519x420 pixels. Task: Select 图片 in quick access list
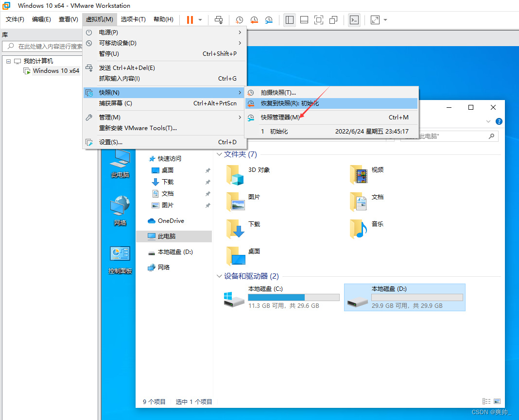point(168,205)
